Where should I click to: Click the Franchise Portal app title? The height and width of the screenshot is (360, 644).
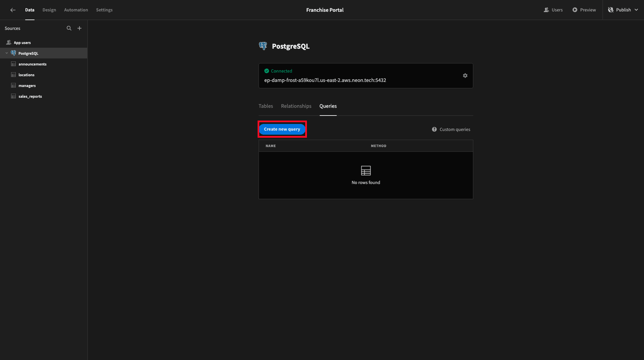pos(325,10)
